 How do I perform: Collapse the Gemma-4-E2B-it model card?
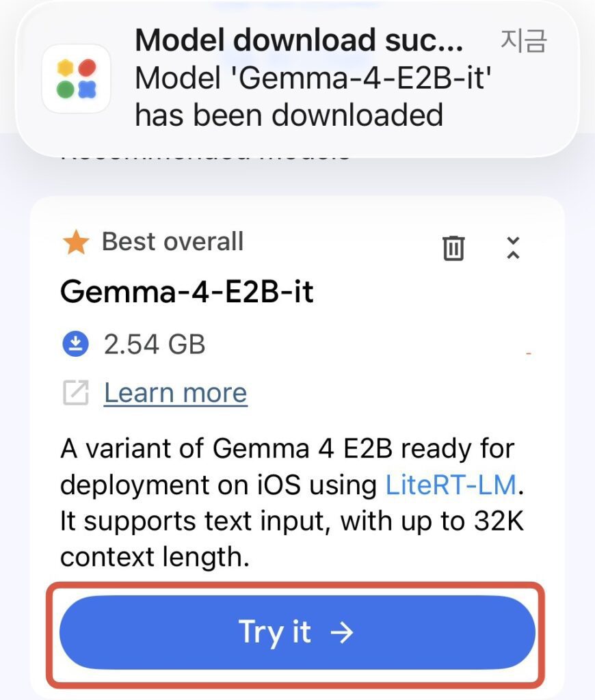513,247
